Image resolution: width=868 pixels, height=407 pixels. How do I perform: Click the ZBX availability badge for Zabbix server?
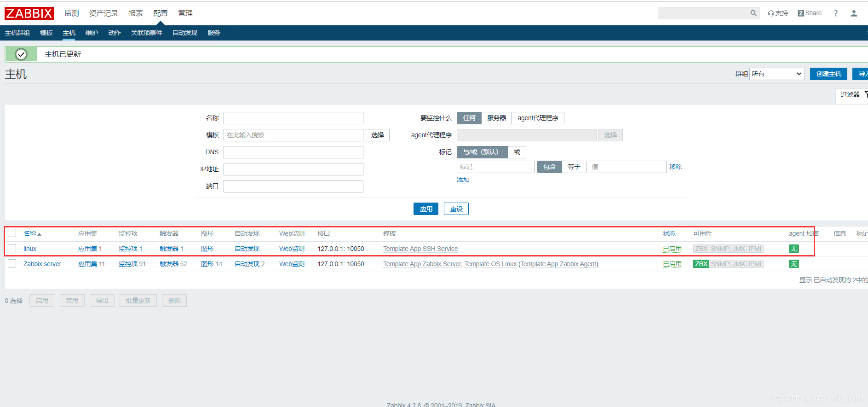(701, 264)
